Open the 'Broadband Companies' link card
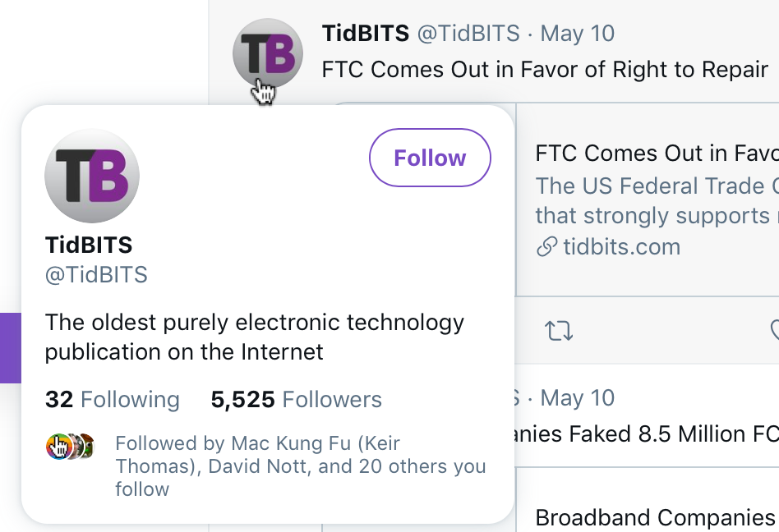This screenshot has height=532, width=779. [655, 517]
